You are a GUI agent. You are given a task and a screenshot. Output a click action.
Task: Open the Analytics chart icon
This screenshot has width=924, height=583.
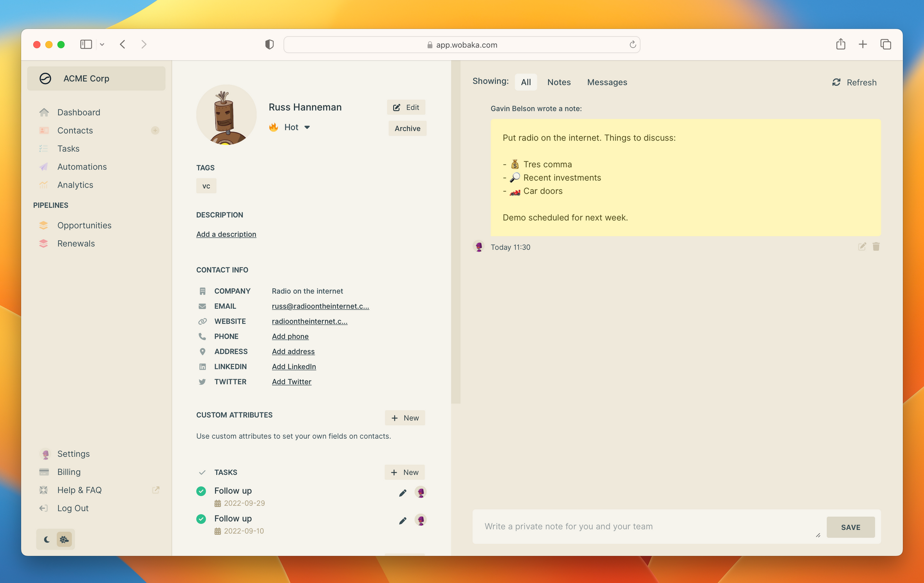tap(44, 185)
